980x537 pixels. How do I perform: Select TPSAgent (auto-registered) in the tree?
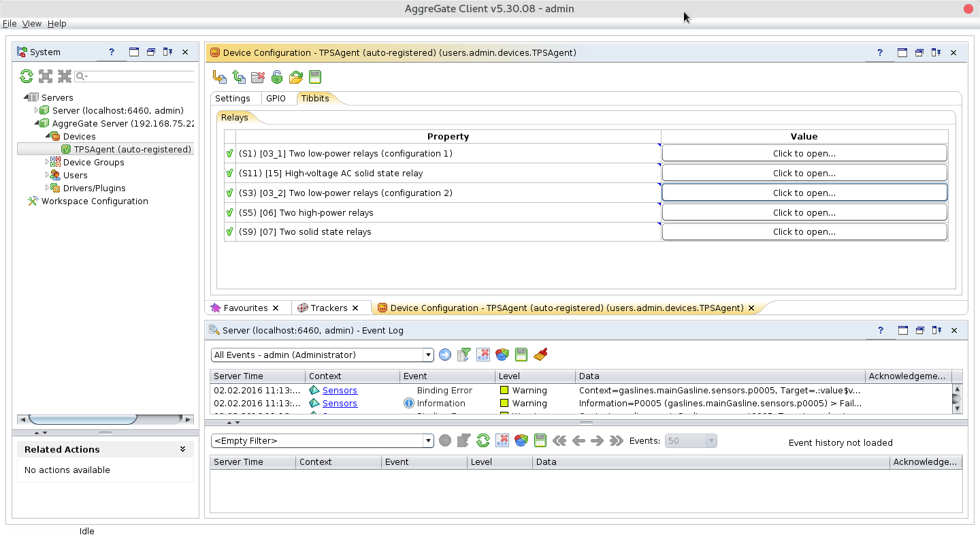click(133, 149)
